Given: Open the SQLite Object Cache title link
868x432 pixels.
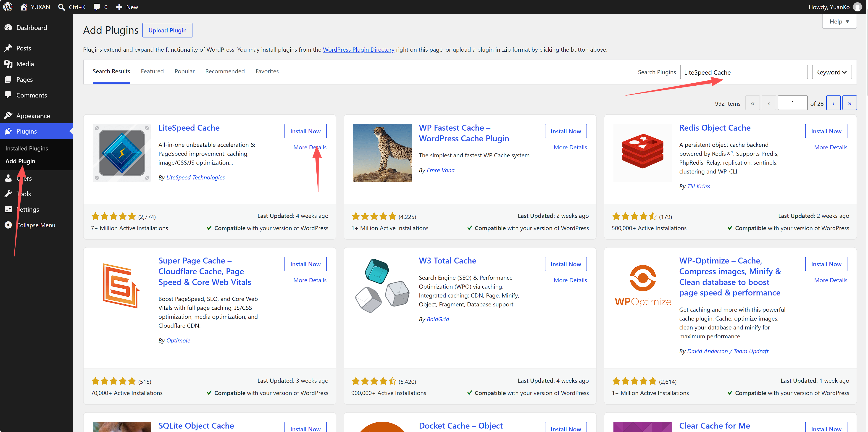Looking at the screenshot, I should click(x=196, y=426).
